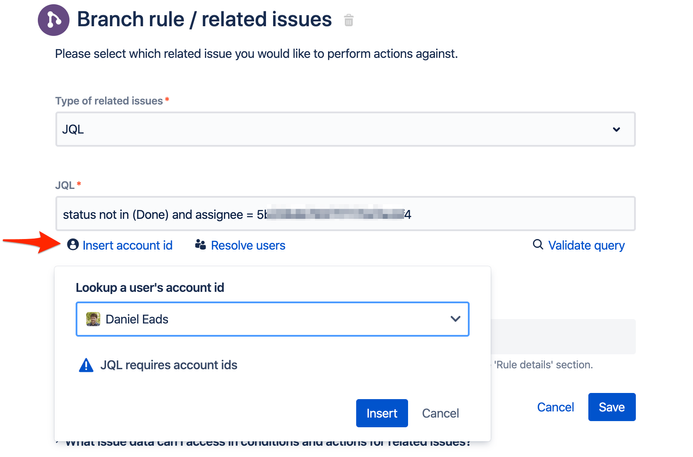Click the "'Rule details' section." text
693x457 pixels.
tap(543, 365)
